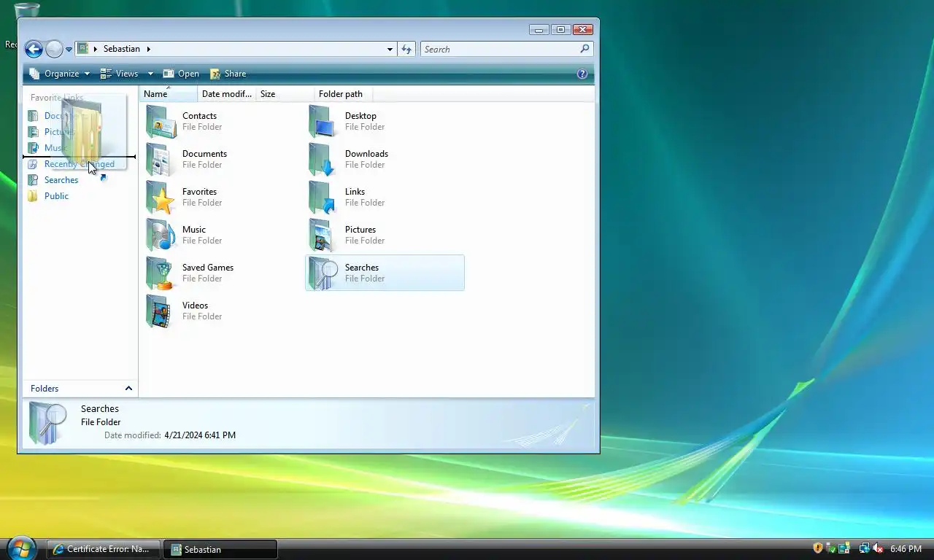Click the Folders label at sidebar bottom

tap(45, 389)
